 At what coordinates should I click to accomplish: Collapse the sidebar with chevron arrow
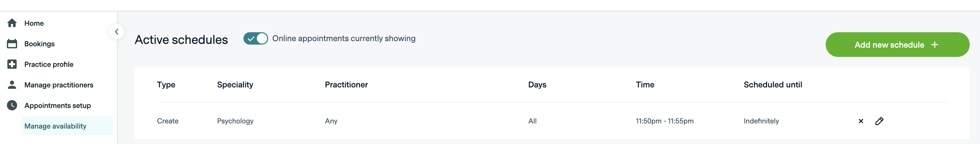[x=117, y=32]
